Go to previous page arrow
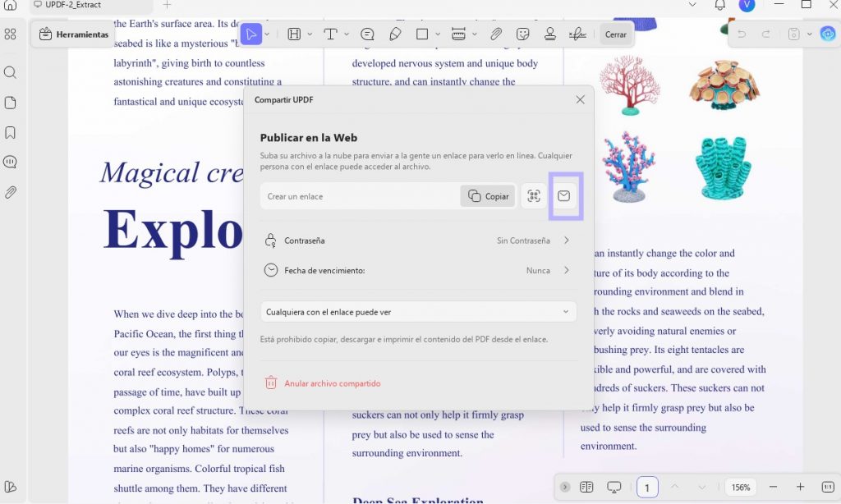 (x=675, y=487)
